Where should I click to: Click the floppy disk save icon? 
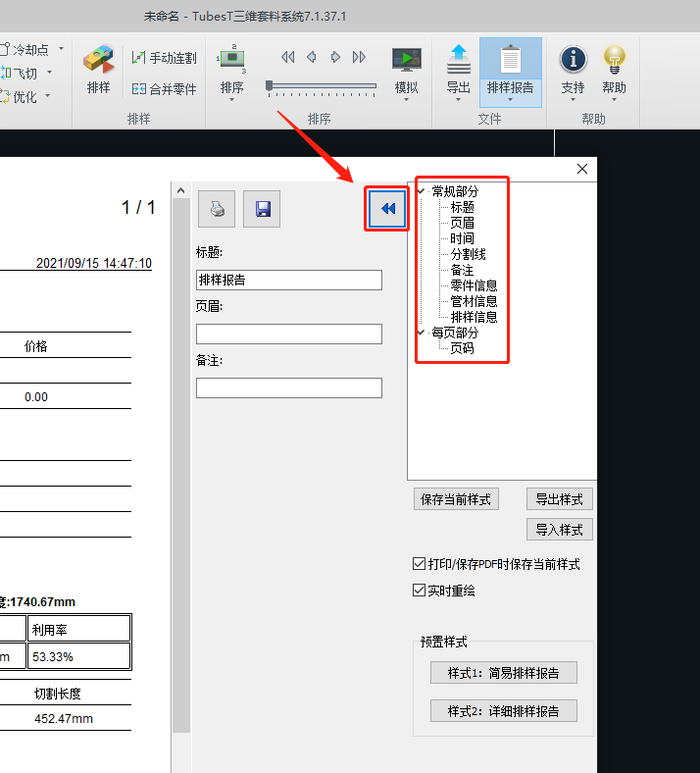pos(262,209)
